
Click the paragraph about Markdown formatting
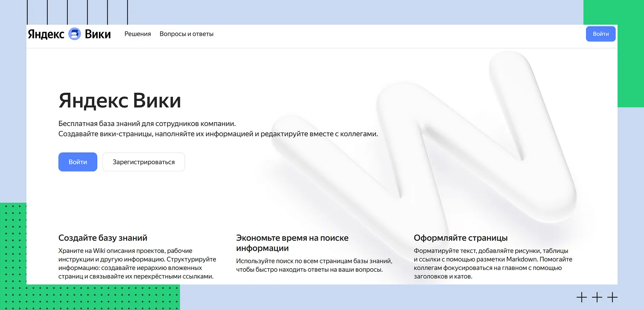click(x=493, y=264)
